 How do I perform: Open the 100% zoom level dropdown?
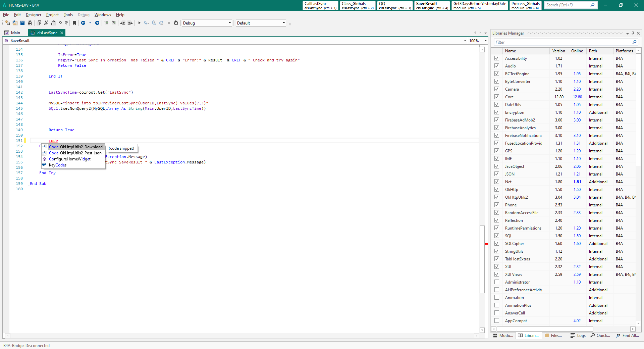(x=485, y=41)
